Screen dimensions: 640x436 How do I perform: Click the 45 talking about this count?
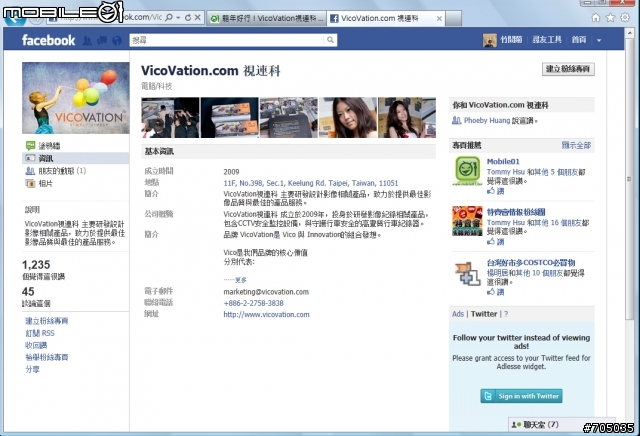coord(28,291)
